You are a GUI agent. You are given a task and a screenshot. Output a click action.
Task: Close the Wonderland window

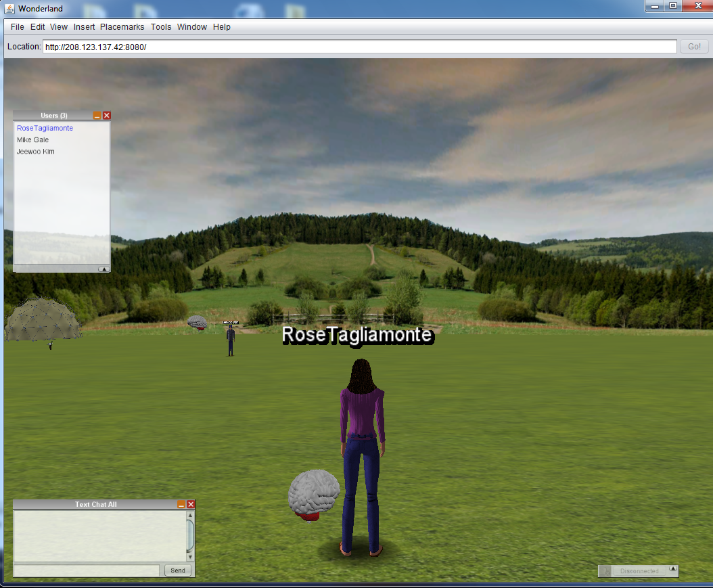click(698, 6)
